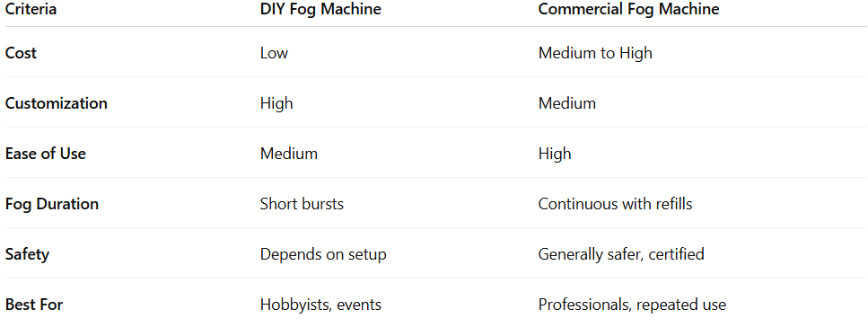Click Commercial Ease of Use High cell
This screenshot has height=336, width=868.
point(554,154)
